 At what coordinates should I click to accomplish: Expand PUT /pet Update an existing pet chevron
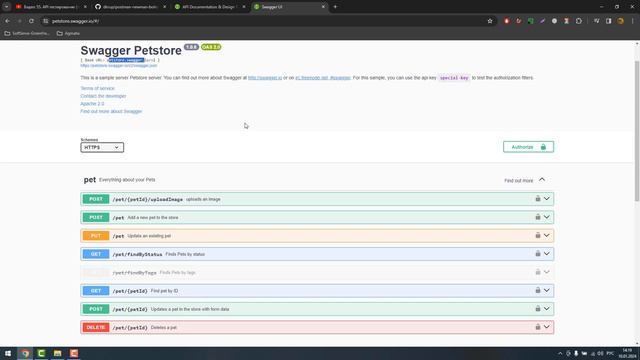pos(547,236)
